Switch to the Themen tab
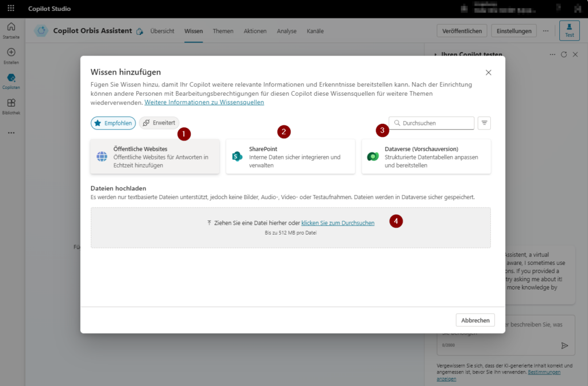 coord(223,31)
